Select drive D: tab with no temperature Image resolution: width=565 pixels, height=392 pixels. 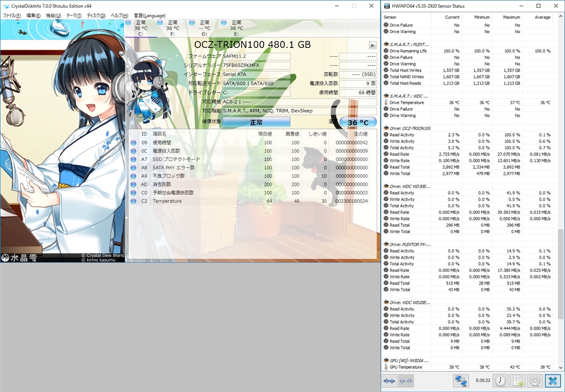click(204, 28)
